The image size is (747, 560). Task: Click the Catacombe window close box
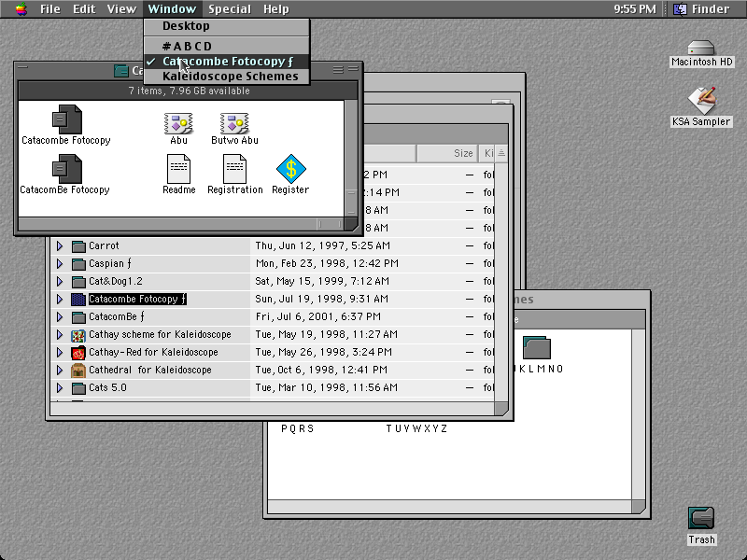(x=22, y=67)
